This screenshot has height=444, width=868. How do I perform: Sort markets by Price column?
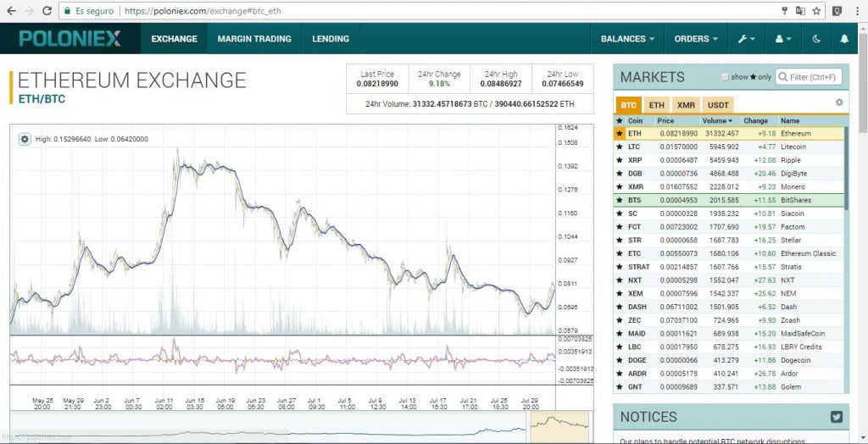(x=665, y=120)
